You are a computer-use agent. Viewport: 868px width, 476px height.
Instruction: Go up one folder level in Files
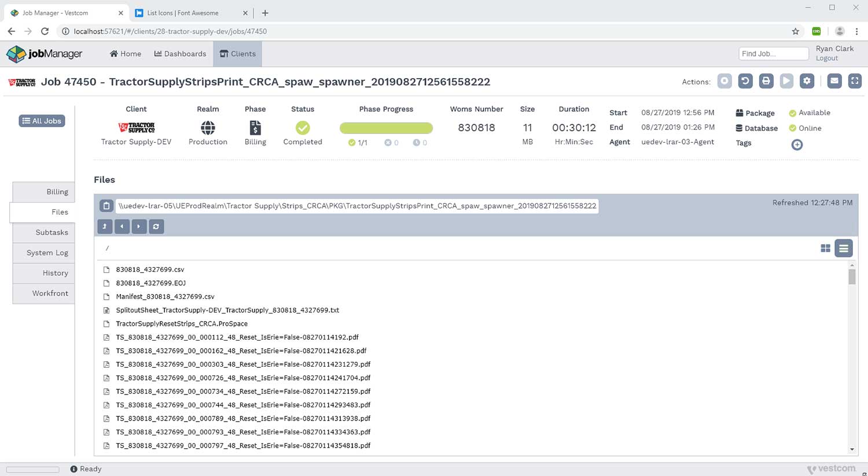pyautogui.click(x=105, y=226)
